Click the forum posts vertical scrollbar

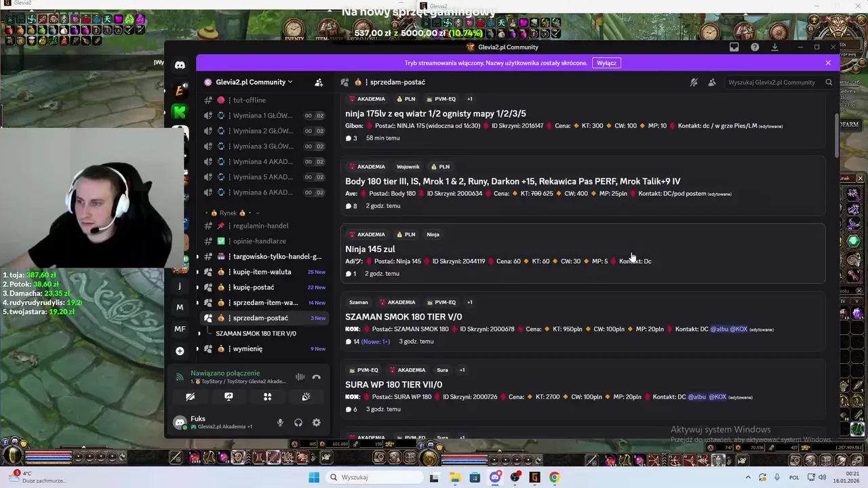tap(836, 136)
